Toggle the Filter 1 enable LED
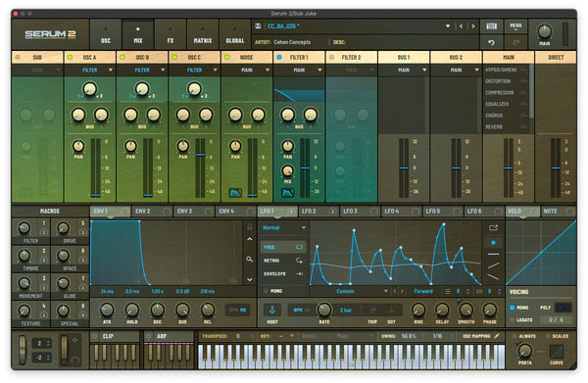Viewport: 588px width, 383px height. [x=279, y=57]
